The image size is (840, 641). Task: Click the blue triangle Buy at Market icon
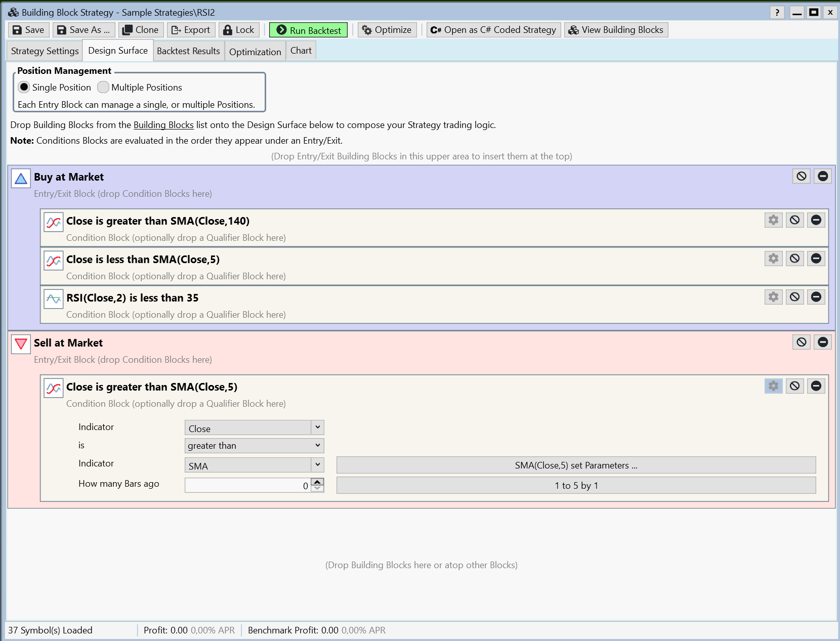coord(21,178)
